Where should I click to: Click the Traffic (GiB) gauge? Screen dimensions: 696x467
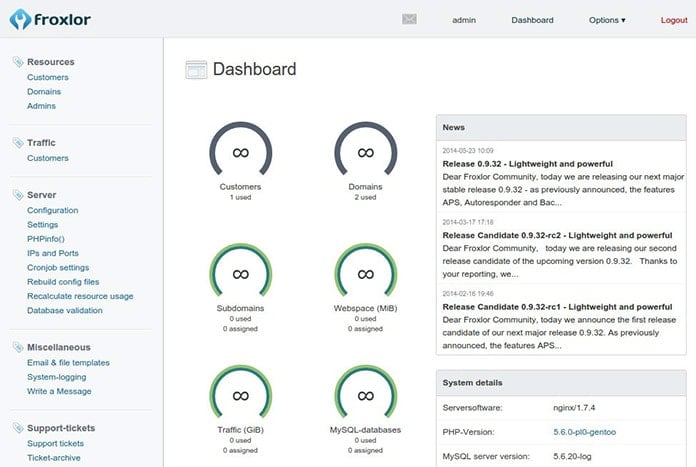click(241, 392)
